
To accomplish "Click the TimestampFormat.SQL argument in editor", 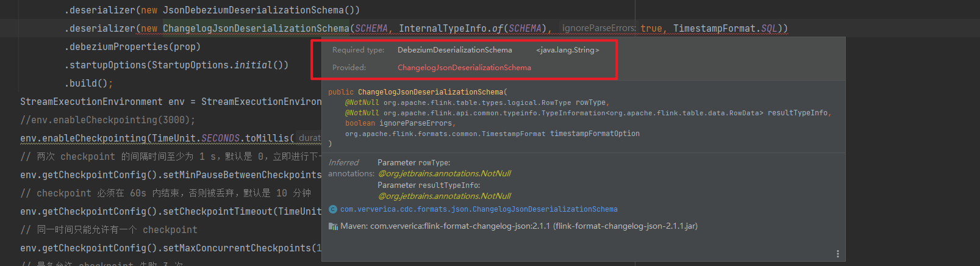I will point(724,29).
